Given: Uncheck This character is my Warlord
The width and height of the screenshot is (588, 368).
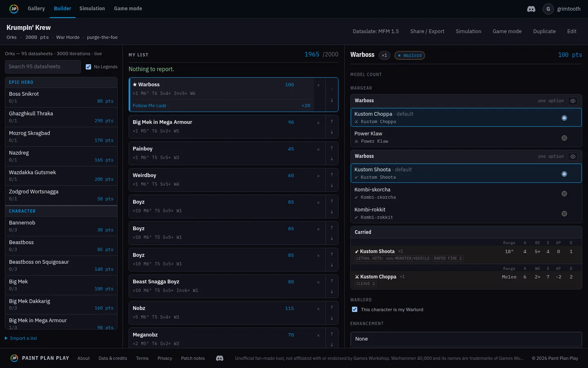Looking at the screenshot, I should click(x=354, y=310).
